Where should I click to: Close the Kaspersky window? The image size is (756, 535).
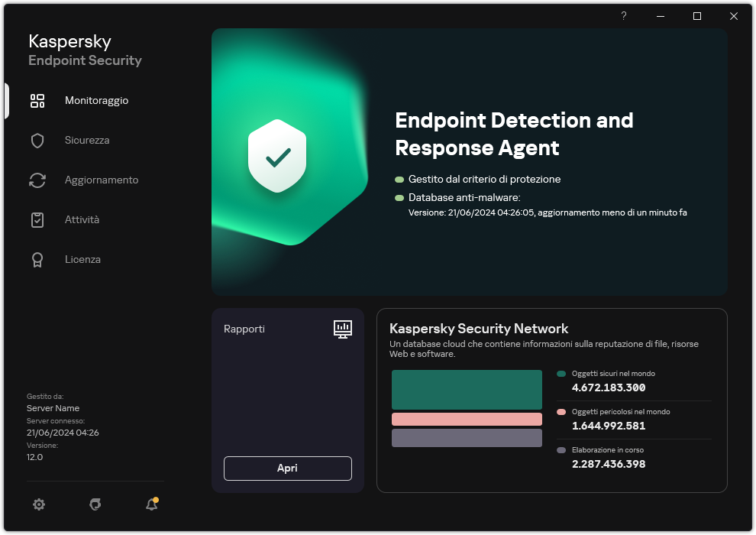(734, 16)
